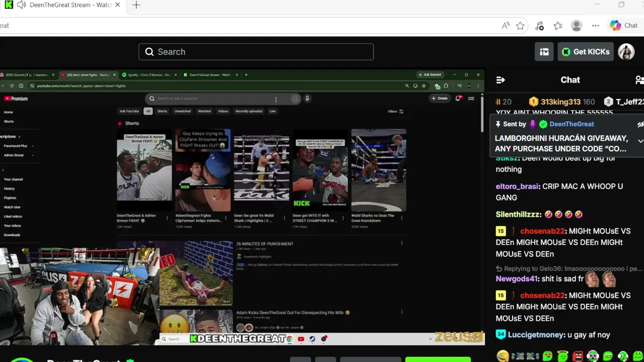This screenshot has width=644, height=362.
Task: Open the Chrome extensions puzzle icon
Action: click(446, 86)
